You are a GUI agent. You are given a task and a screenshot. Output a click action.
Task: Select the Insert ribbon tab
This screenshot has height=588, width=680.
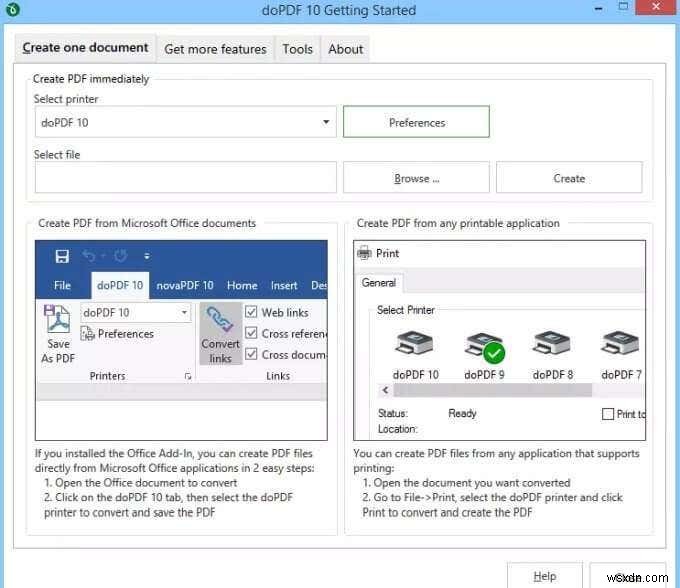284,285
